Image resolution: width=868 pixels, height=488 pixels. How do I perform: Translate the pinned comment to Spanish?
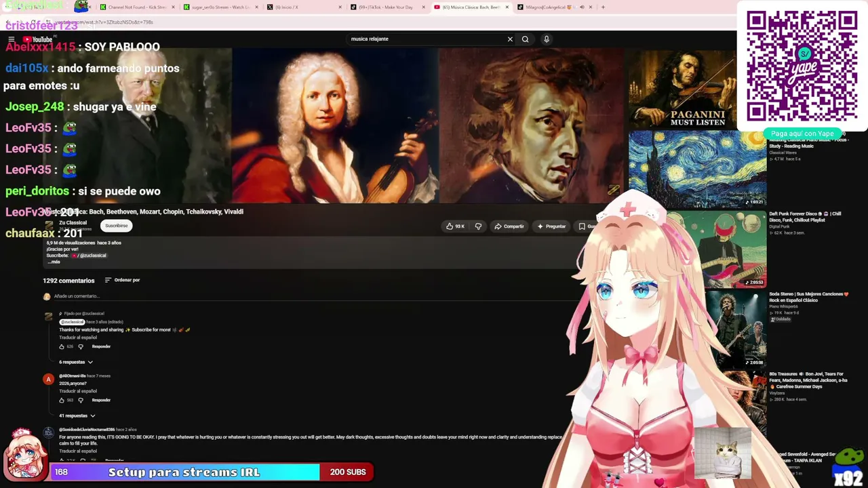[x=78, y=338]
